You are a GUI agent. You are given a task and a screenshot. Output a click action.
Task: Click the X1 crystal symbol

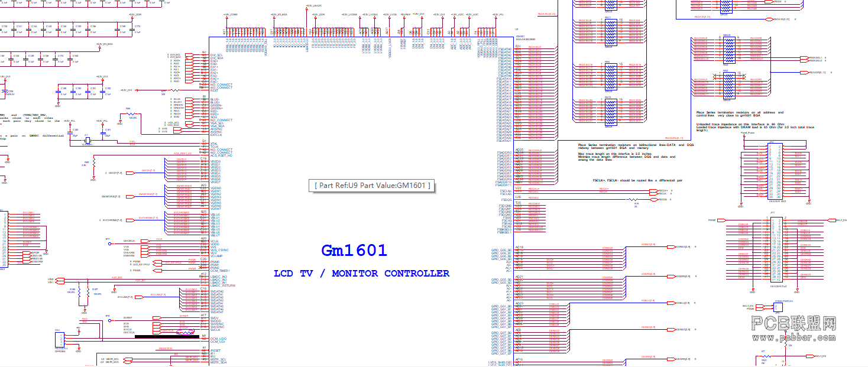point(86,140)
